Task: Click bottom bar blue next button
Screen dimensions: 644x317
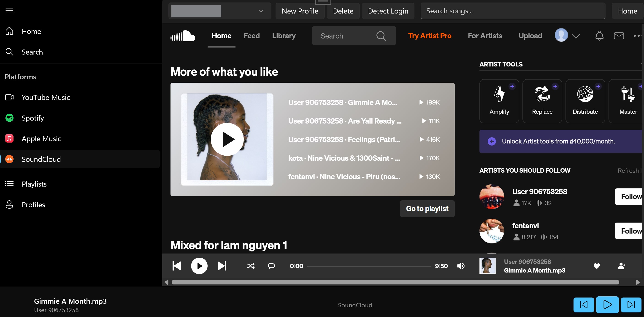Action: [x=631, y=304]
